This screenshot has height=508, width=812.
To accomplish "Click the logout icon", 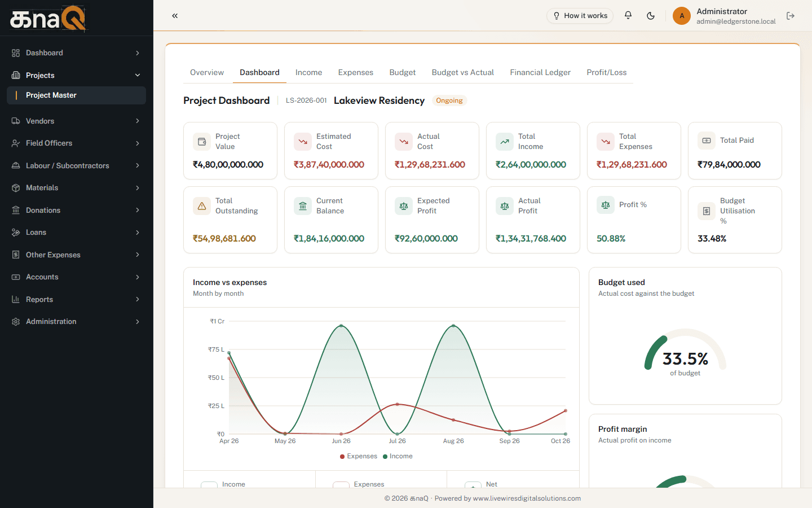I will coord(791,16).
